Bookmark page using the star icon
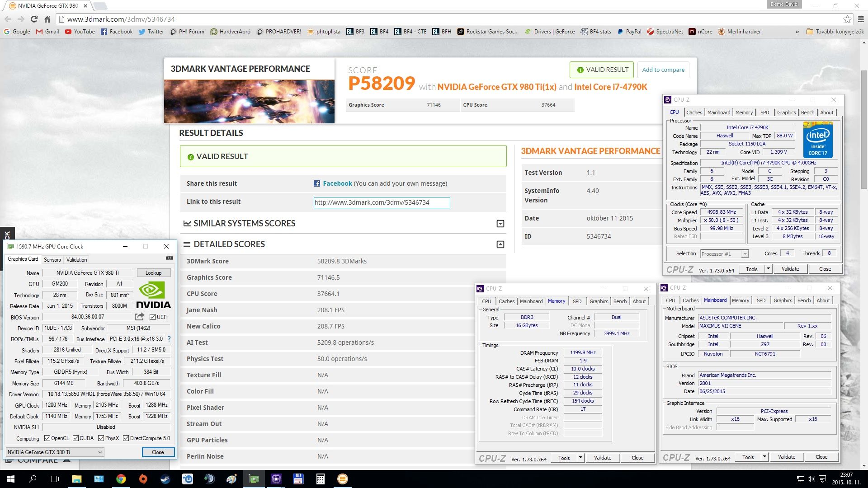 click(847, 19)
